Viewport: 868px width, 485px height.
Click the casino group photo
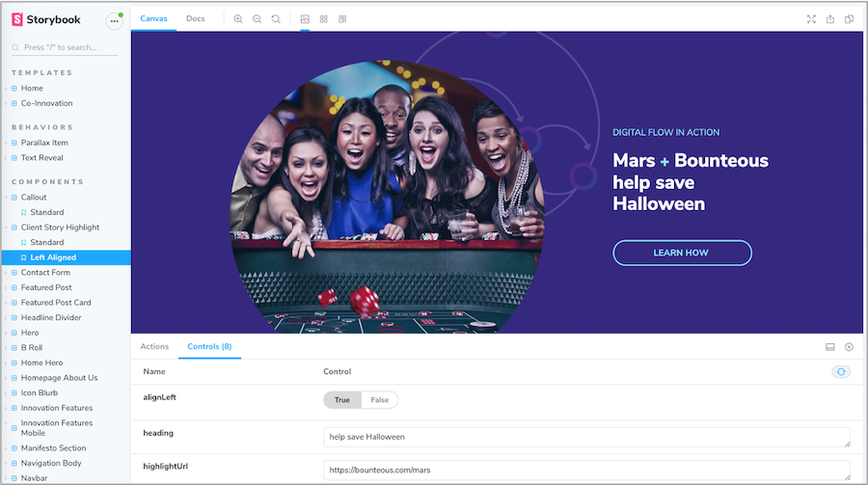click(387, 198)
